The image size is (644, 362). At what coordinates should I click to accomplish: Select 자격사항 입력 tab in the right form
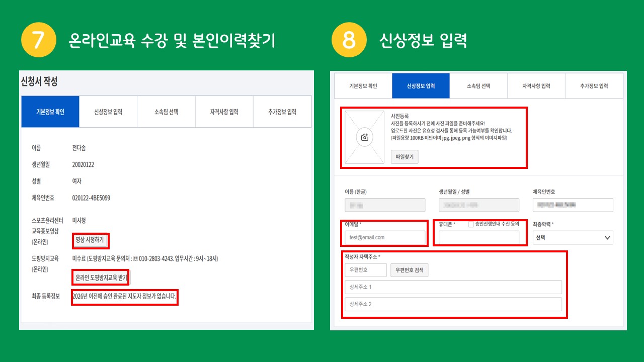536,86
